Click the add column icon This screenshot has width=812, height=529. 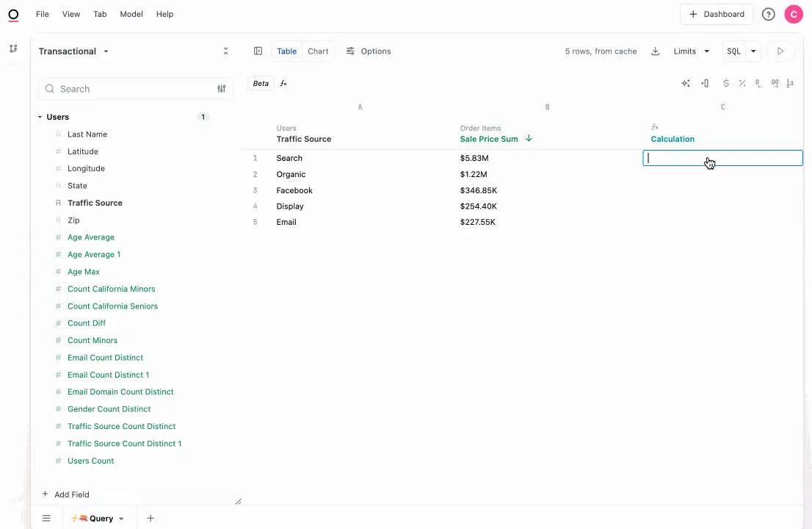pyautogui.click(x=705, y=84)
